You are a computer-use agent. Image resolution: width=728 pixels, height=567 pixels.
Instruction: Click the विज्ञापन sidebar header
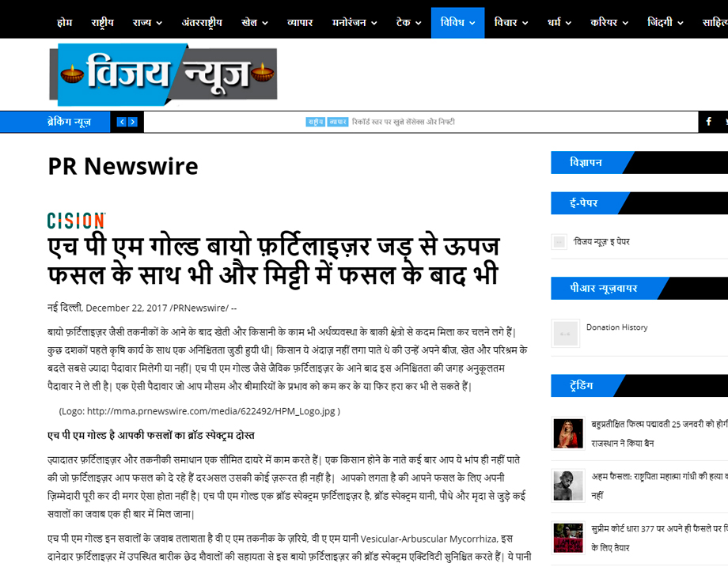(586, 162)
